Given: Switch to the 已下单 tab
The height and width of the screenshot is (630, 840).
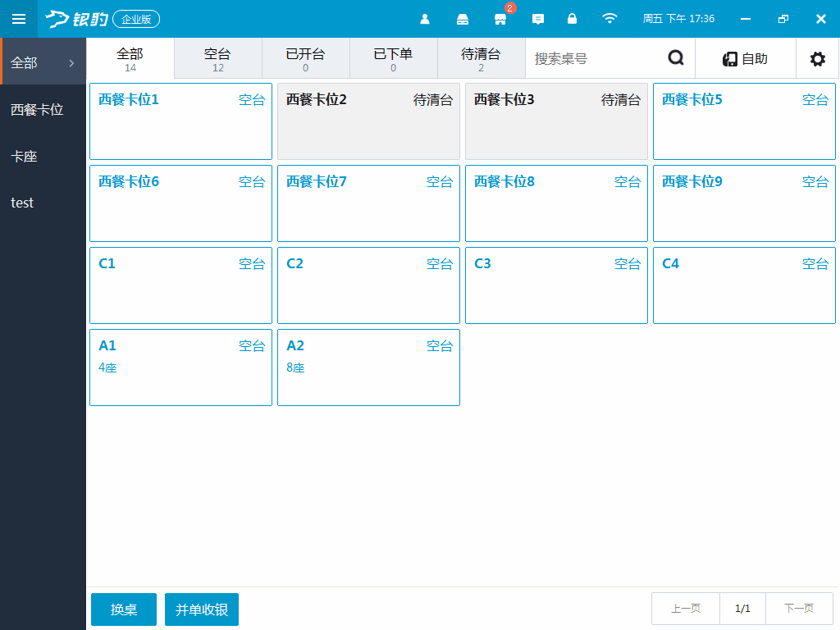Looking at the screenshot, I should point(393,58).
